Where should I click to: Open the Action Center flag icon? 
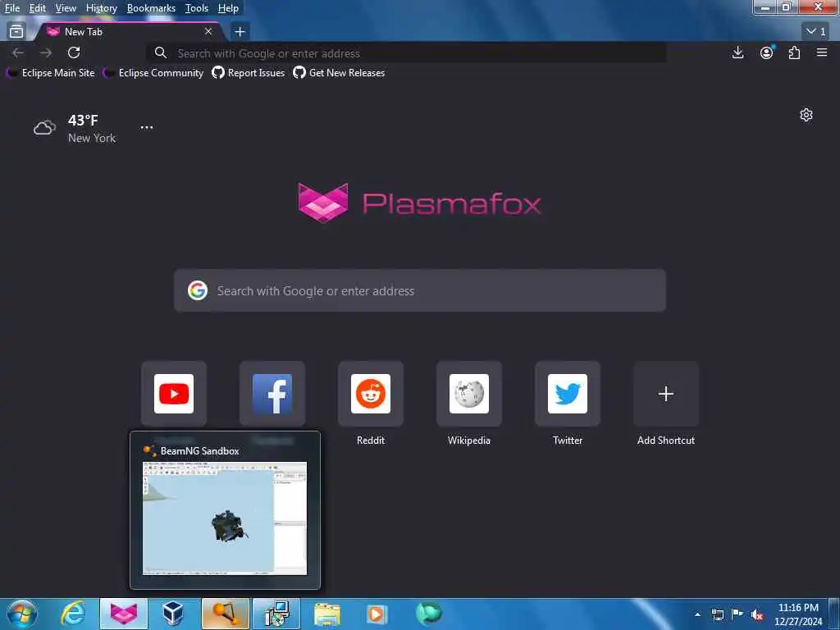click(737, 614)
